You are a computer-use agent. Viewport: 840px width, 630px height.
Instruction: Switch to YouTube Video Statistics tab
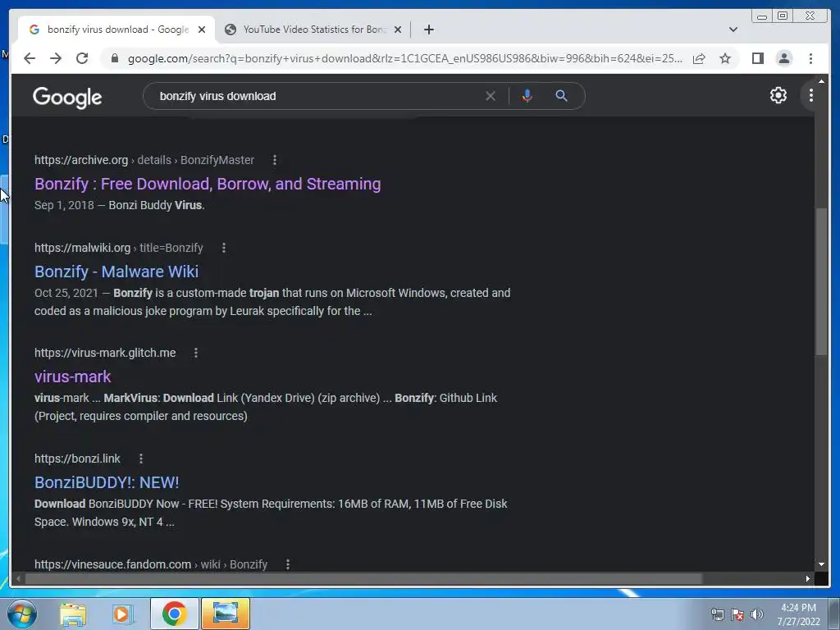(x=313, y=30)
